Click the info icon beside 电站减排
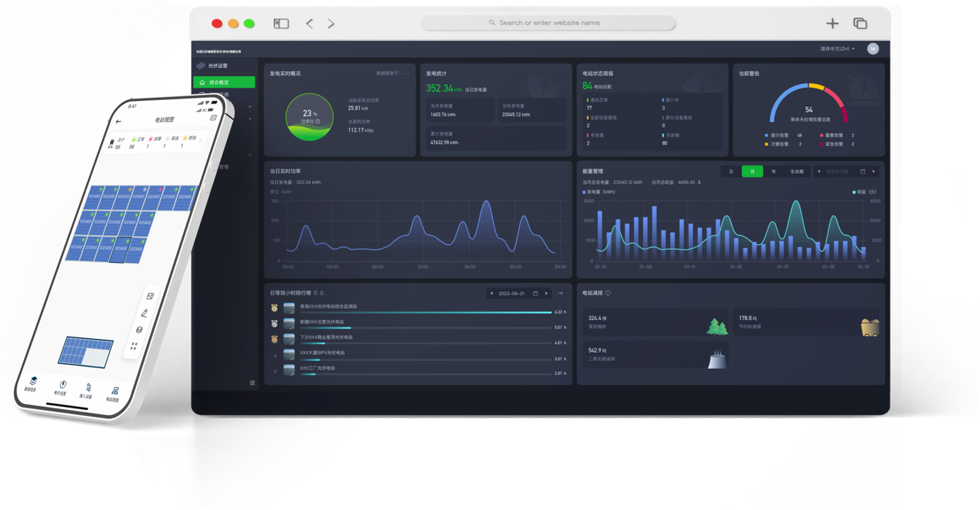Image resolution: width=980 pixels, height=510 pixels. (608, 293)
